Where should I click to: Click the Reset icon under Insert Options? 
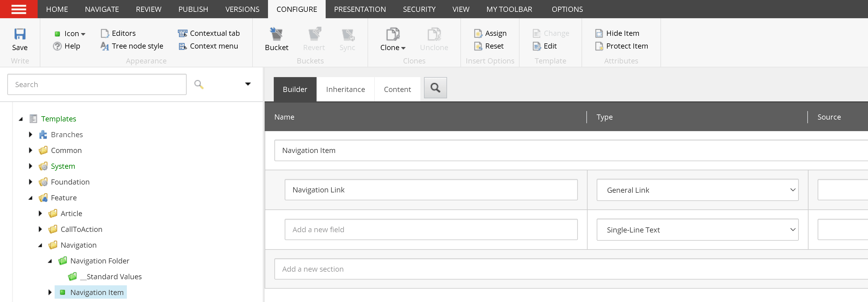478,46
